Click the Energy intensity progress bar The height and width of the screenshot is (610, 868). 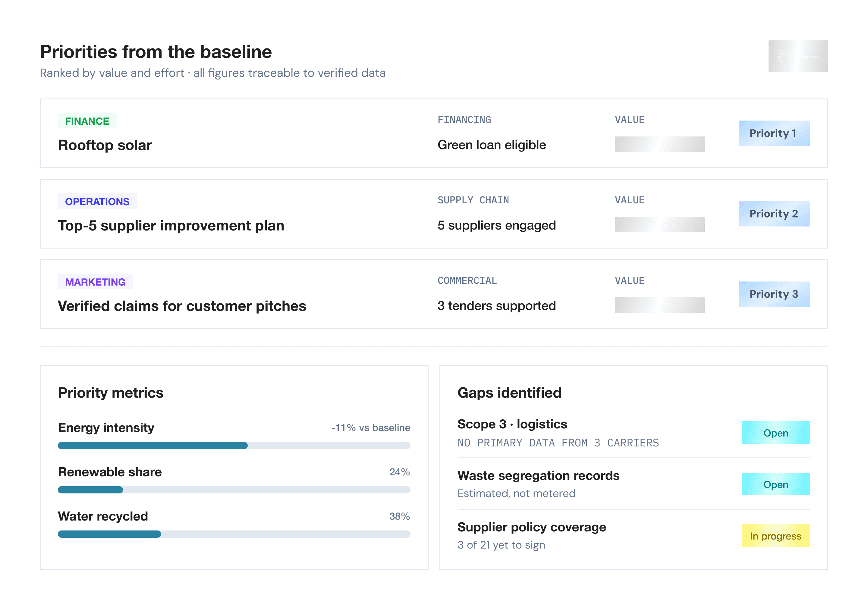pyautogui.click(x=234, y=446)
